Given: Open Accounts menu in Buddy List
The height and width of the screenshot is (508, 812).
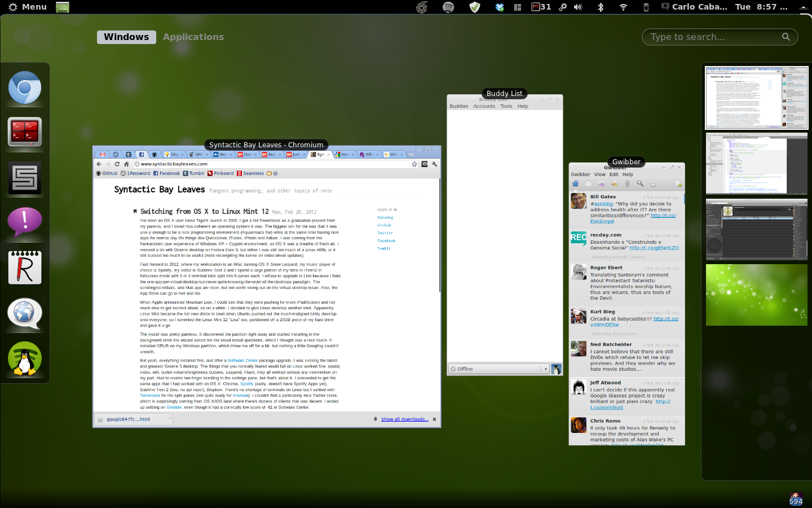Looking at the screenshot, I should point(484,106).
